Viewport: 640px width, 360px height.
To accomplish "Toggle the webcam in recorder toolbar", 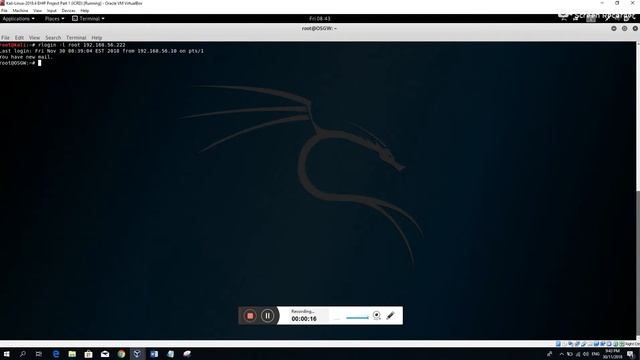I will click(x=377, y=315).
